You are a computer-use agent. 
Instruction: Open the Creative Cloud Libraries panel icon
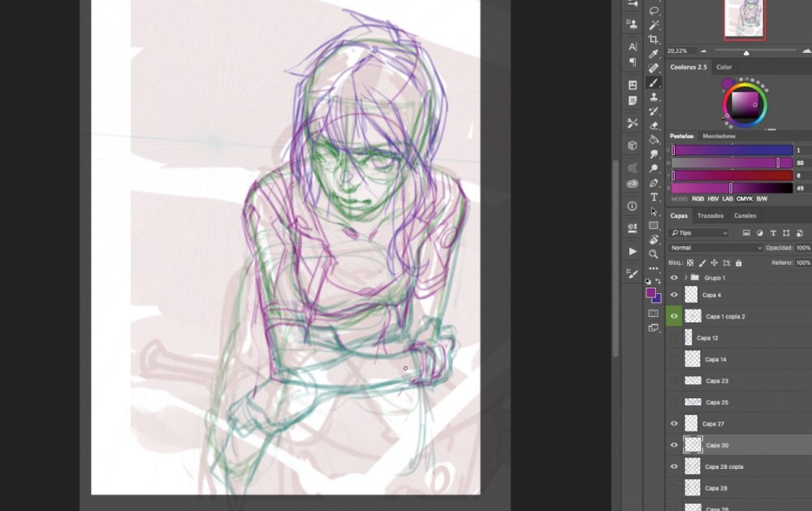633,184
